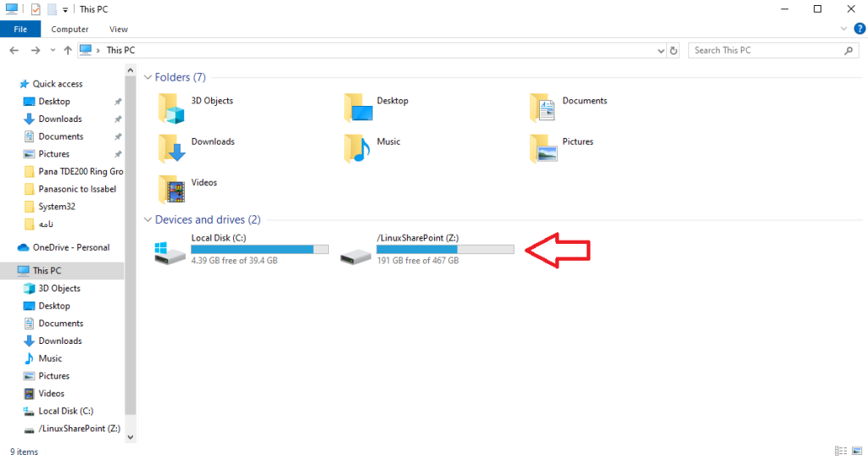Click navigation pane scrollbar down arrow
868x460 pixels.
130,437
